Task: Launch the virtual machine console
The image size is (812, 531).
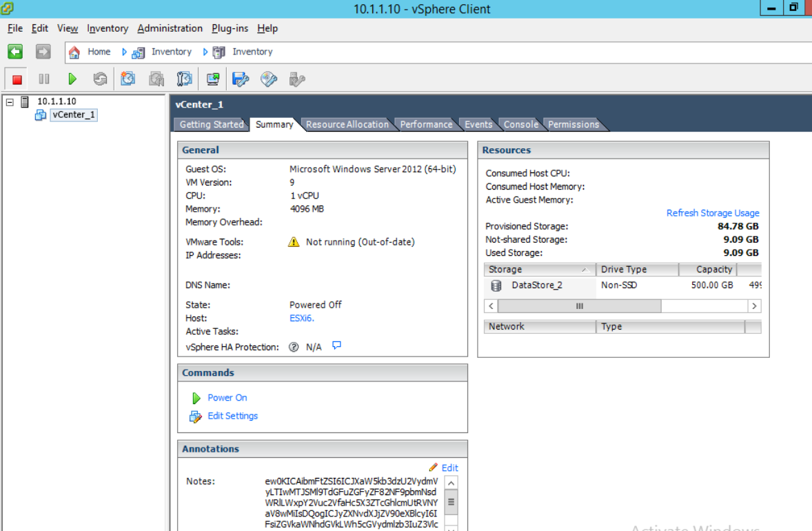Action: [x=212, y=79]
